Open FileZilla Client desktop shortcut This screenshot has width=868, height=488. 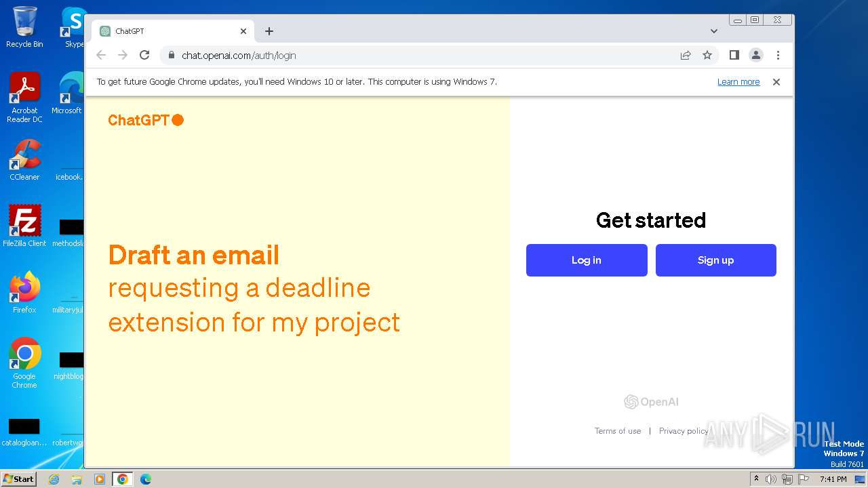[24, 226]
